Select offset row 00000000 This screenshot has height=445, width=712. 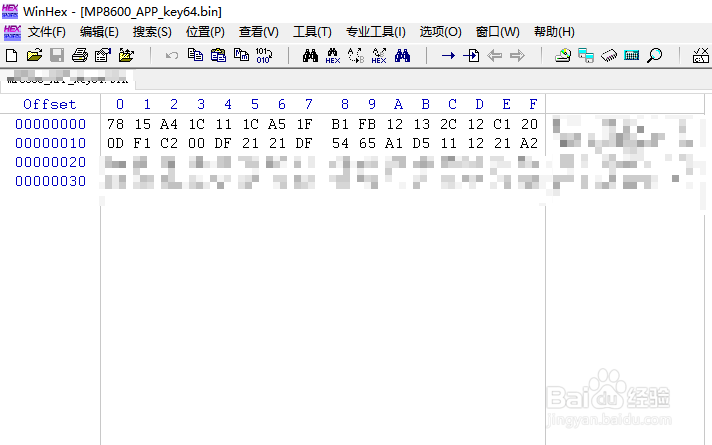(x=50, y=124)
